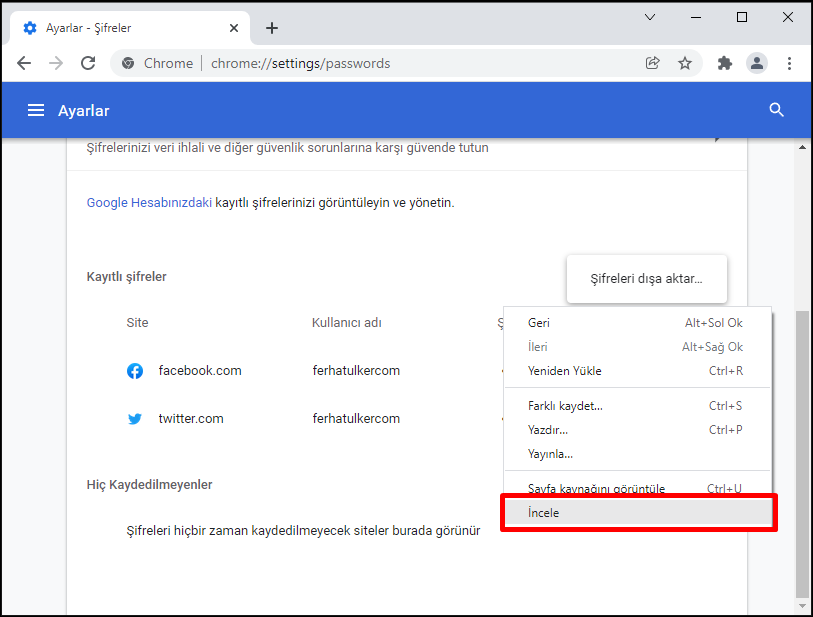Viewport: 813px width, 617px height.
Task: Click the Hiç Kaydedilmeyenler heading
Action: (x=149, y=484)
